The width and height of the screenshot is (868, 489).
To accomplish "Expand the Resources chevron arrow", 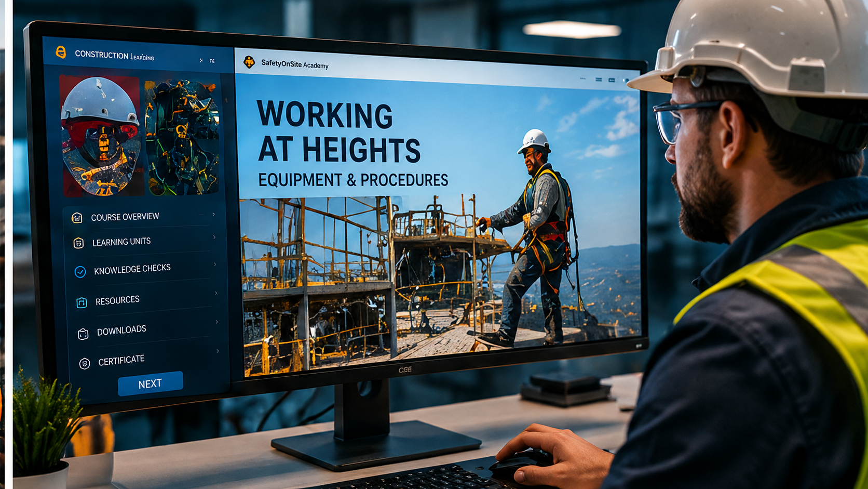I will 216,293.
